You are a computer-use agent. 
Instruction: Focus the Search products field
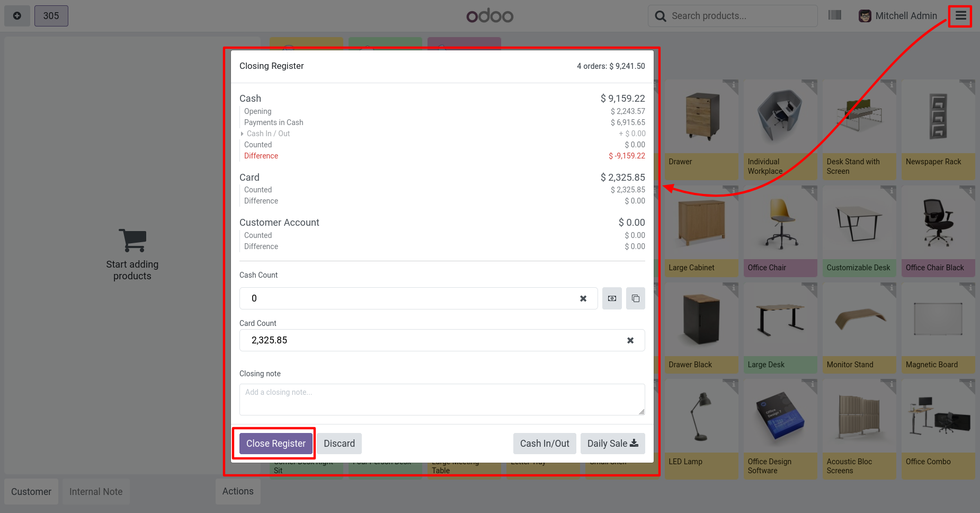(x=733, y=16)
